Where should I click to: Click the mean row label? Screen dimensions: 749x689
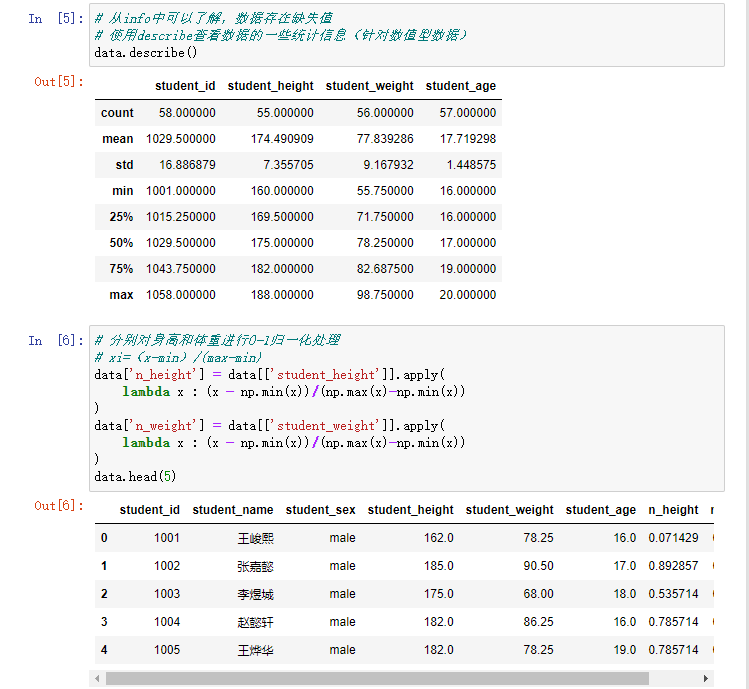pyautogui.click(x=118, y=139)
